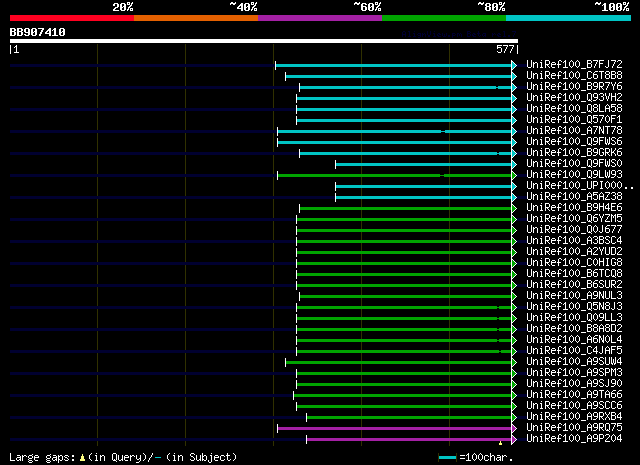Select the UniRef100_A9NUL3 label
Screen dimensions: 640x465
574,296
